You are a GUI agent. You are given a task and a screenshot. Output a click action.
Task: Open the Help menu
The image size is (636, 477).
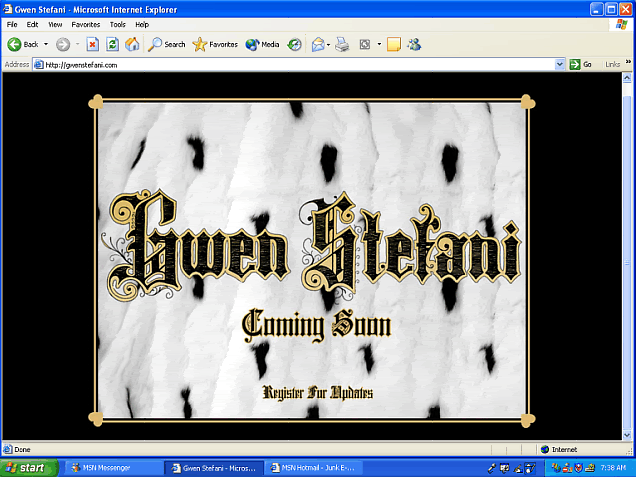142,24
